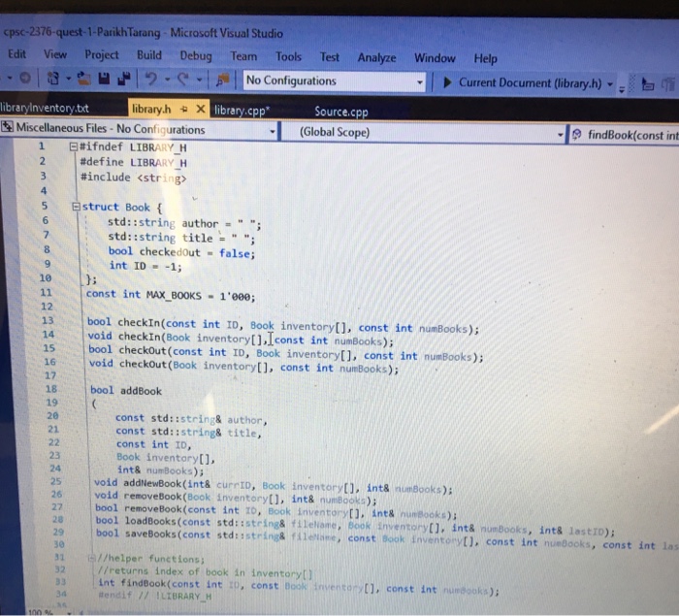Switch to the Source.cpp tab
Screen dimensions: 679x616
coord(341,112)
